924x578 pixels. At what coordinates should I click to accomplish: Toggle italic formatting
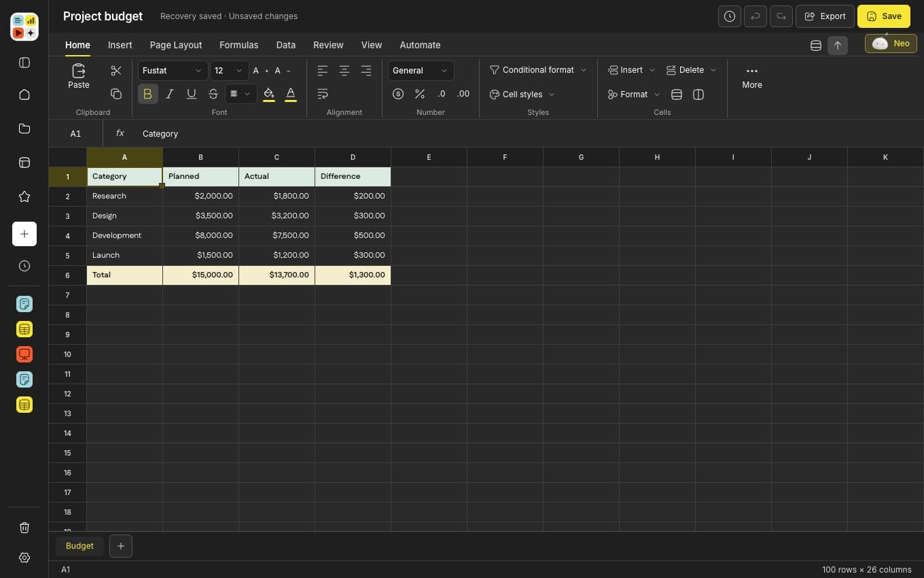point(170,94)
